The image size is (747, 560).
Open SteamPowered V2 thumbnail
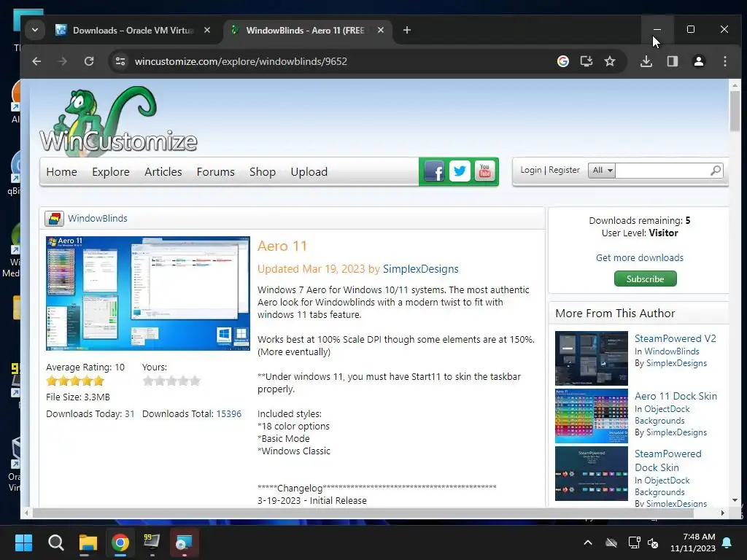pos(591,358)
